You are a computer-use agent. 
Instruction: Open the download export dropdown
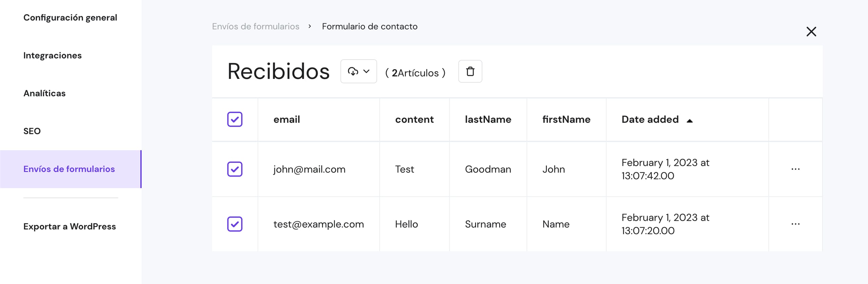coord(358,71)
